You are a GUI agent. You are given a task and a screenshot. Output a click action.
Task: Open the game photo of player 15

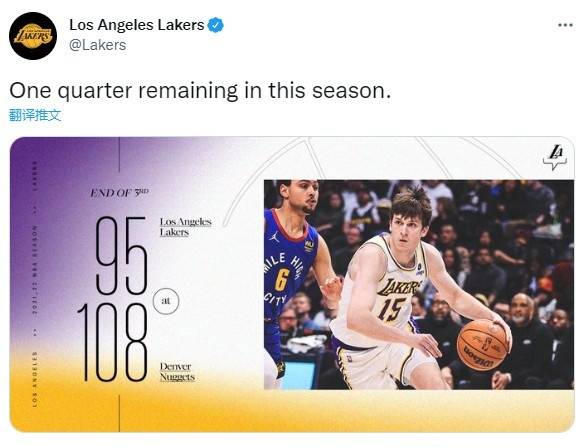[x=419, y=285]
